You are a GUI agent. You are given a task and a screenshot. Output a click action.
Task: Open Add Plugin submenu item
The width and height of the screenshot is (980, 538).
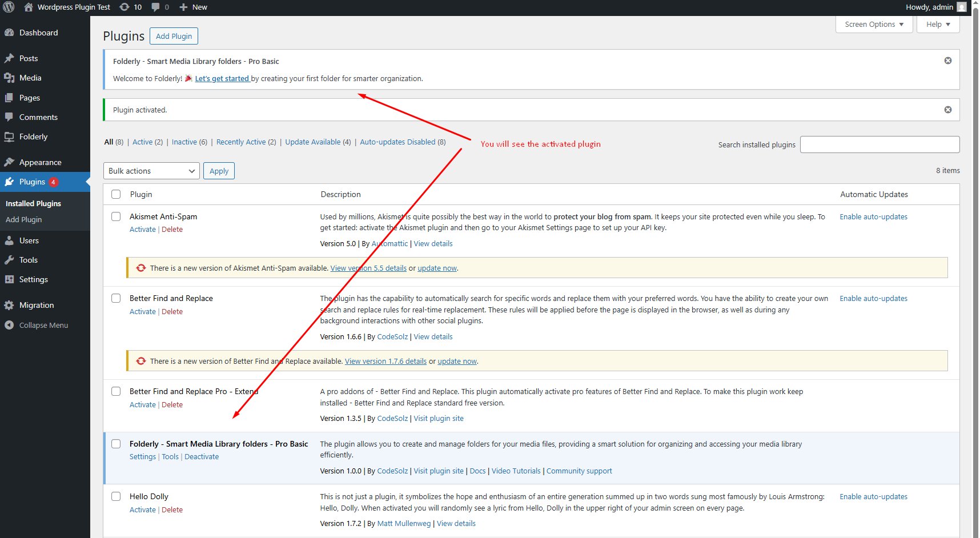pos(23,219)
